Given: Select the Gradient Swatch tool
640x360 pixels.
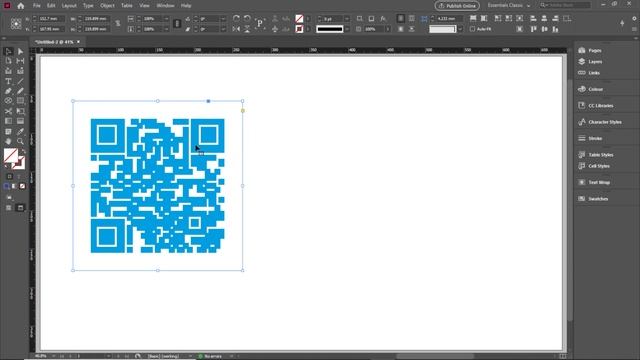Looking at the screenshot, I should [8, 121].
